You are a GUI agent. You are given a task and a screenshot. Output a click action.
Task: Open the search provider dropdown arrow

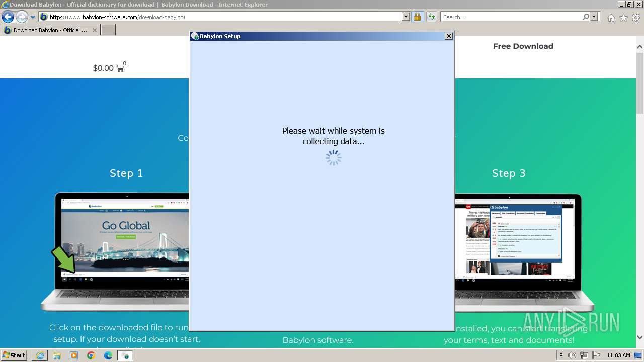pyautogui.click(x=595, y=17)
